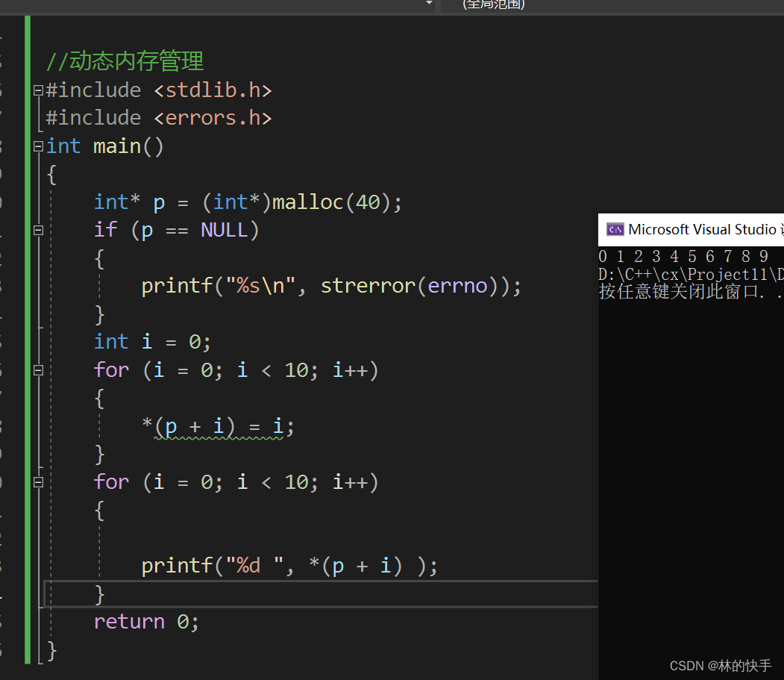Screen dimensions: 784x680
Task: Set a breakpoint next to return 0
Action: pos(11,621)
